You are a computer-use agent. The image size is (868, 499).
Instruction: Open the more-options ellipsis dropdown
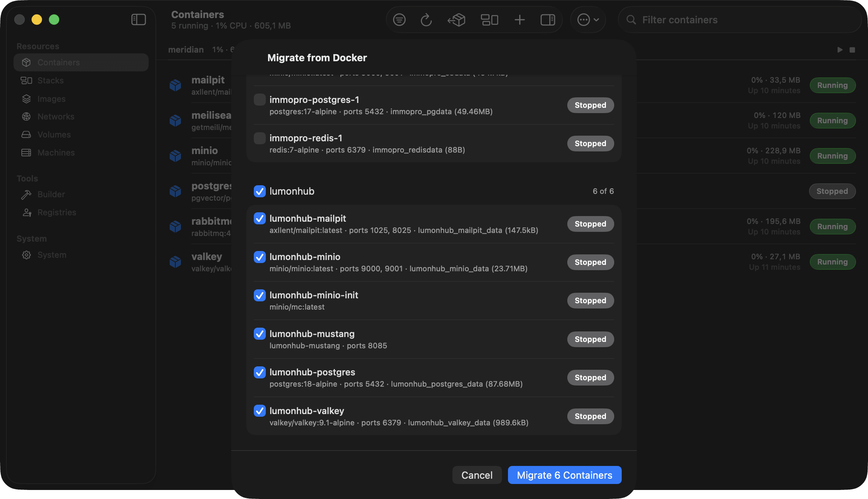coord(588,20)
